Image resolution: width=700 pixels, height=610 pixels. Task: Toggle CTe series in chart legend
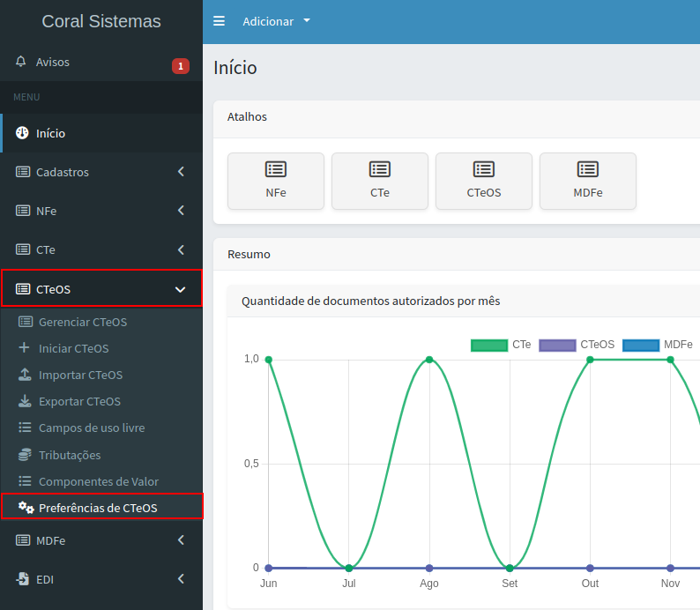pos(501,345)
